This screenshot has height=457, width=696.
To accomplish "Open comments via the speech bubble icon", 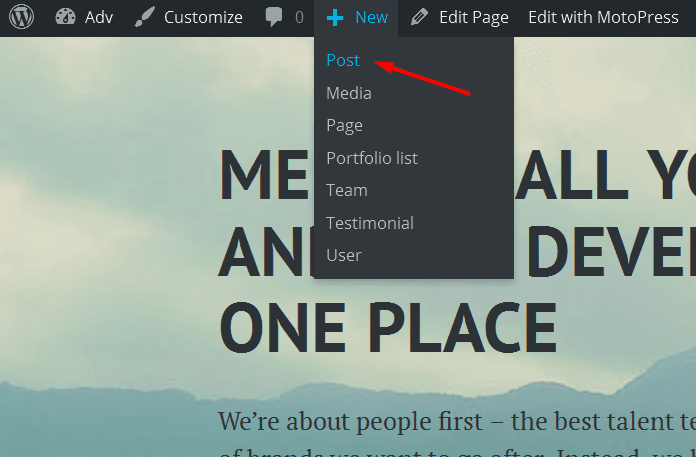I will pos(273,18).
